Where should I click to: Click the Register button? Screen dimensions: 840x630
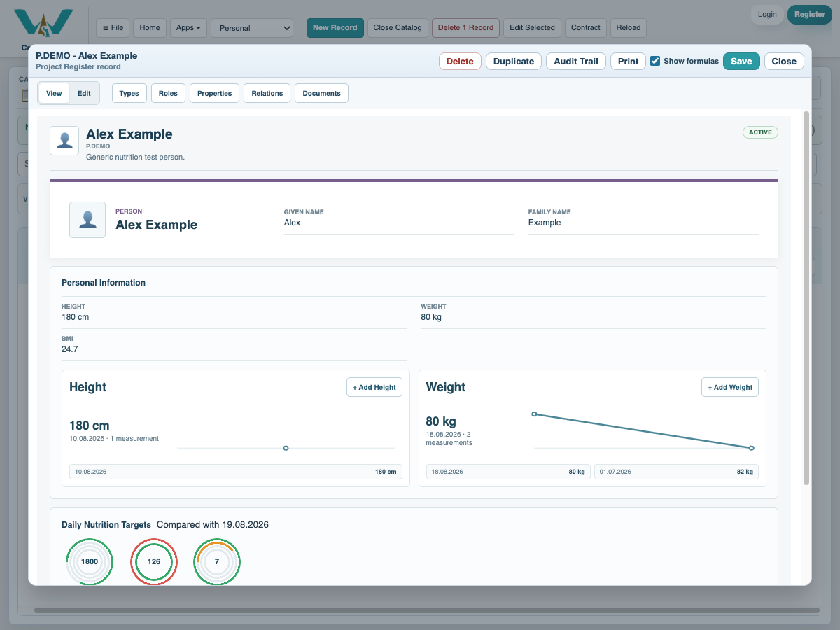(x=810, y=14)
